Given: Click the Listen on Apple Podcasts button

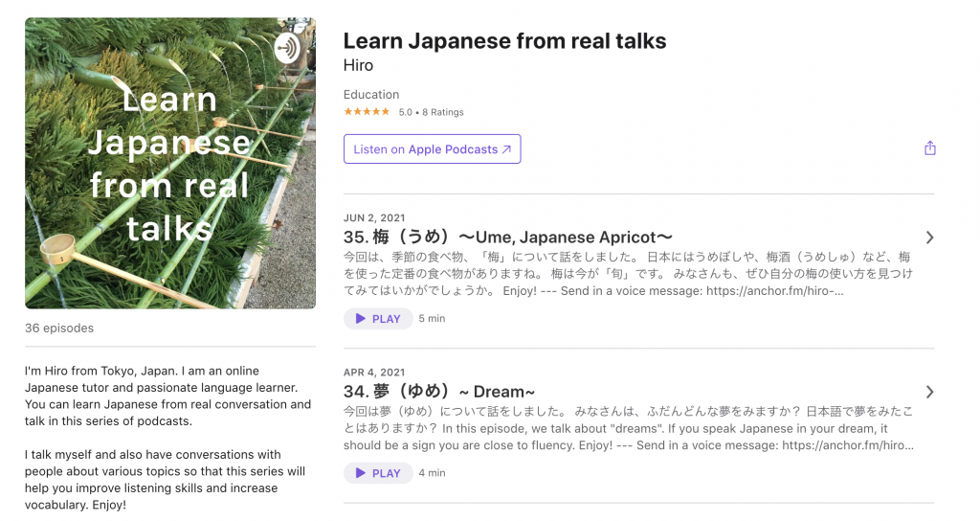Looking at the screenshot, I should (x=432, y=149).
